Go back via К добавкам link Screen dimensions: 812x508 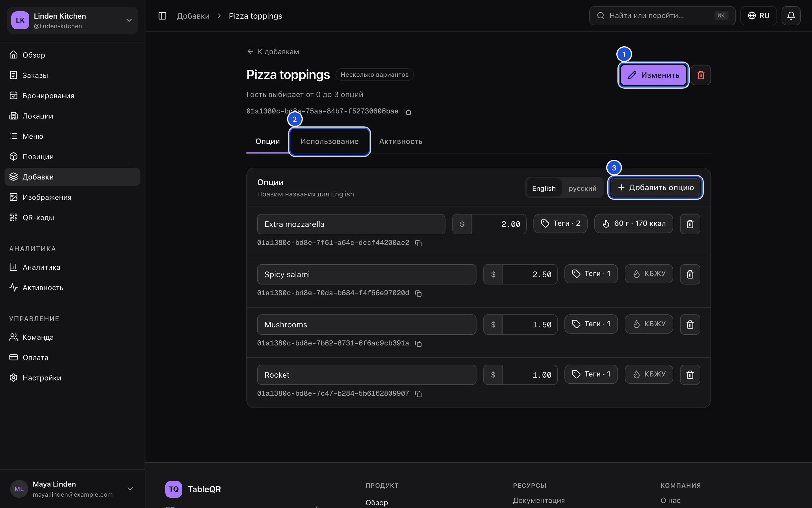[273, 52]
